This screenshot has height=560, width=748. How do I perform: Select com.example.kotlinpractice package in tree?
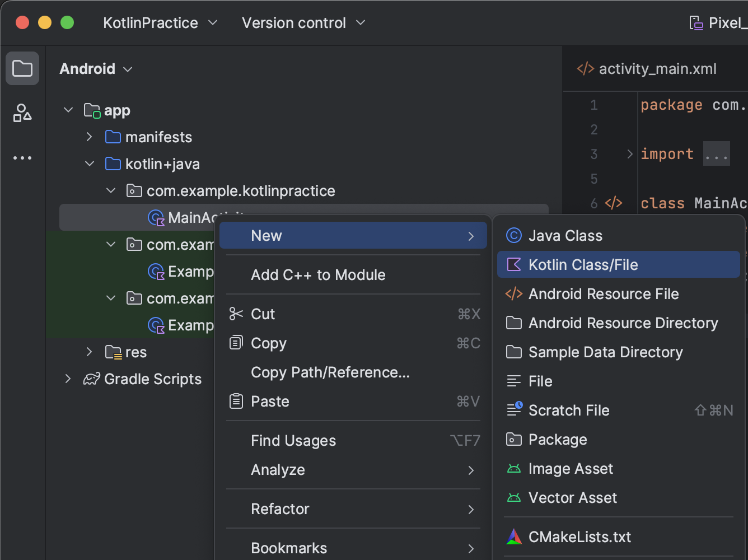(x=241, y=191)
